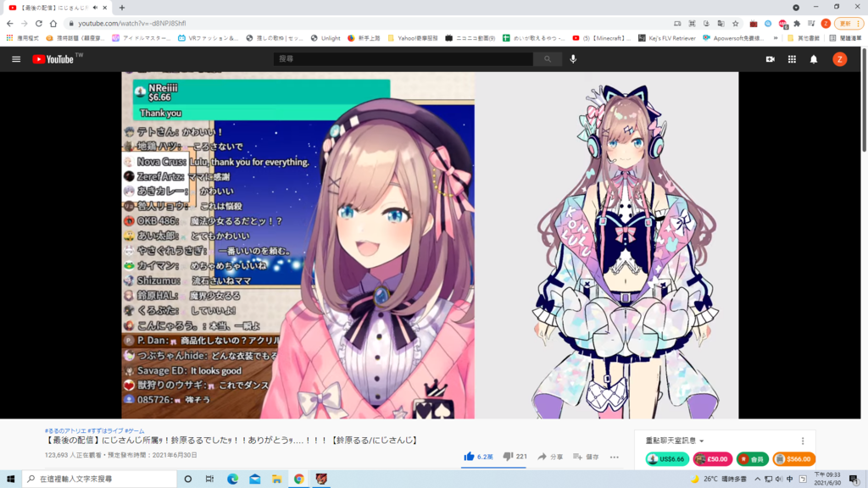This screenshot has width=868, height=488.
Task: Open the $566.00 Super Chat chip
Action: [793, 458]
